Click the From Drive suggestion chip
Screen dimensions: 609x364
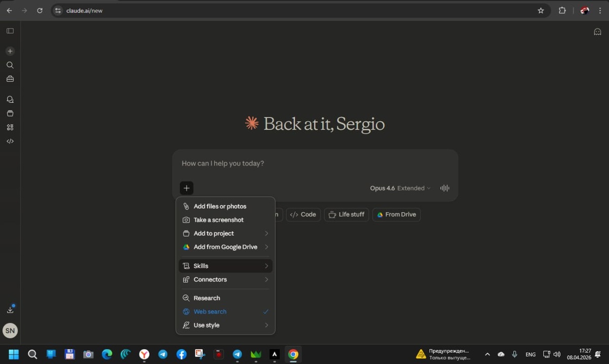coord(396,214)
